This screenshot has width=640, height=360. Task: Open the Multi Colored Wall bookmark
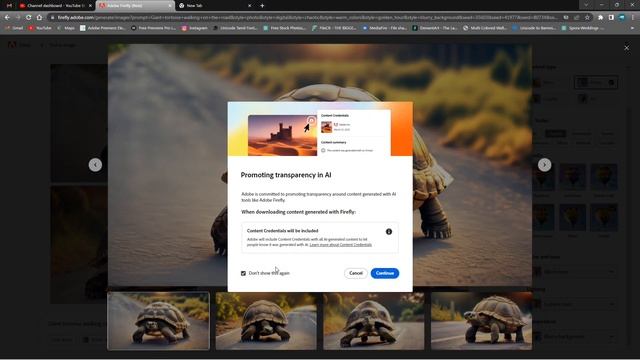click(485, 28)
